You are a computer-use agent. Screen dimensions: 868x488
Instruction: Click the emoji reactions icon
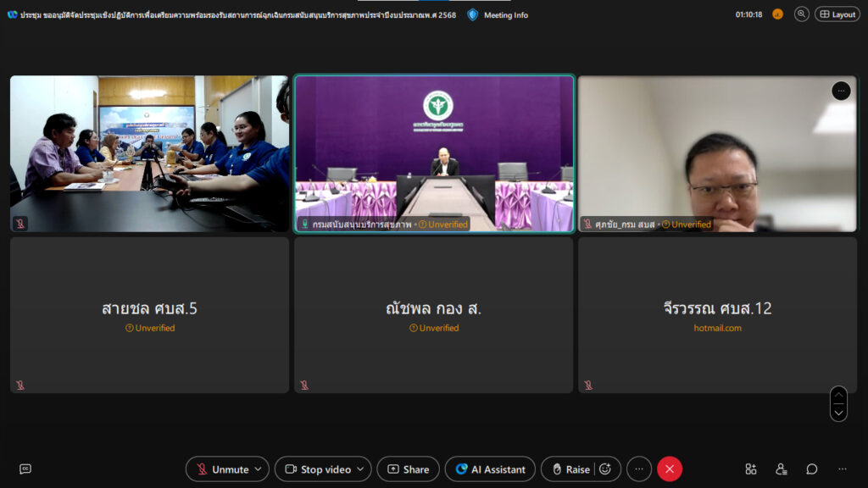pyautogui.click(x=605, y=469)
